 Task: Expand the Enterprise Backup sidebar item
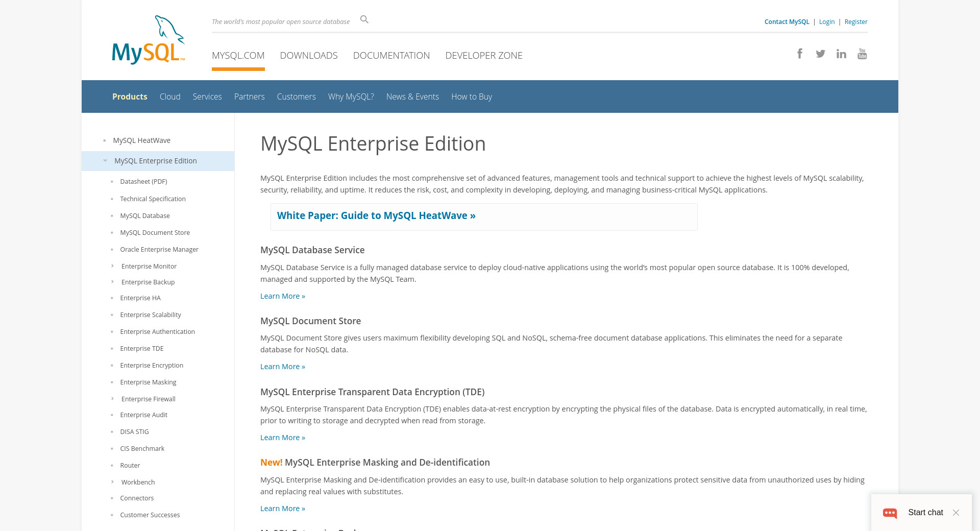[x=113, y=282]
